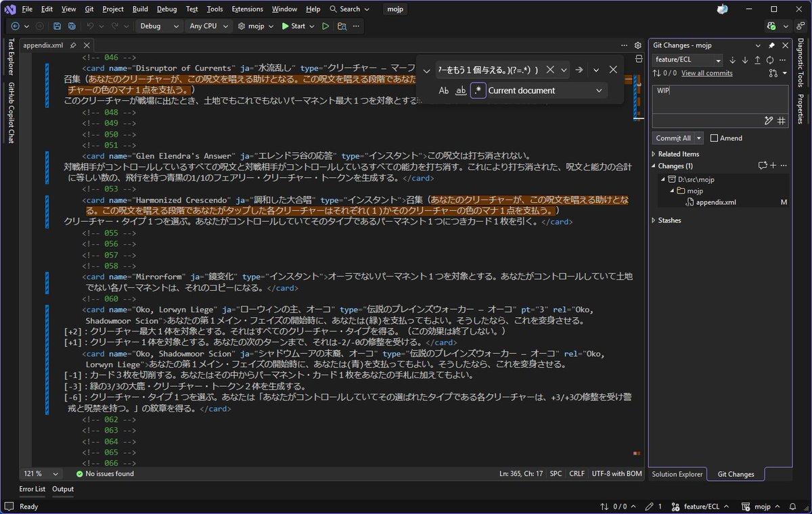Open editor settings gear icon

point(637,45)
